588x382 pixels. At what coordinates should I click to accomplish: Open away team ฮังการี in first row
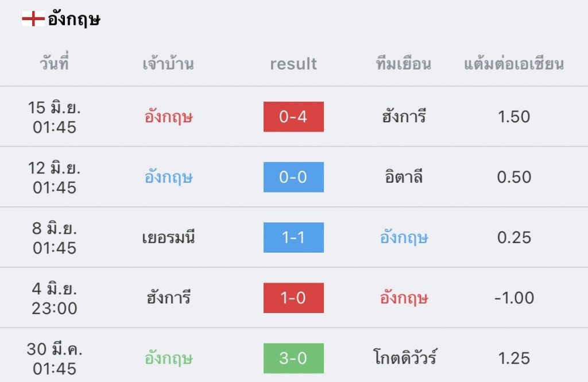click(x=404, y=117)
